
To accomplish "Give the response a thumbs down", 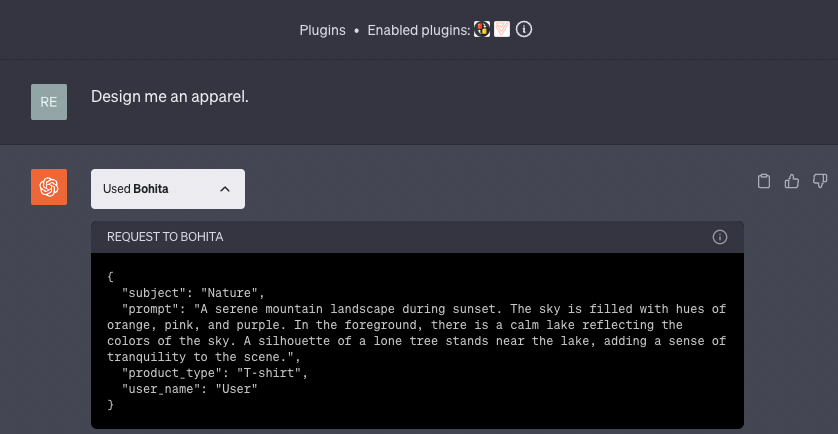I will click(x=820, y=181).
